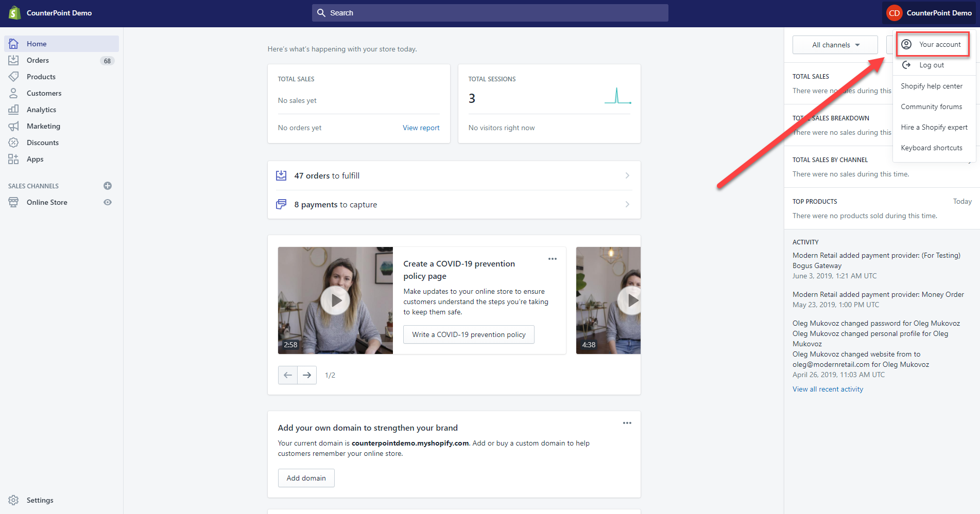Click the View report link
Screen dimensions: 980x514
click(x=421, y=128)
